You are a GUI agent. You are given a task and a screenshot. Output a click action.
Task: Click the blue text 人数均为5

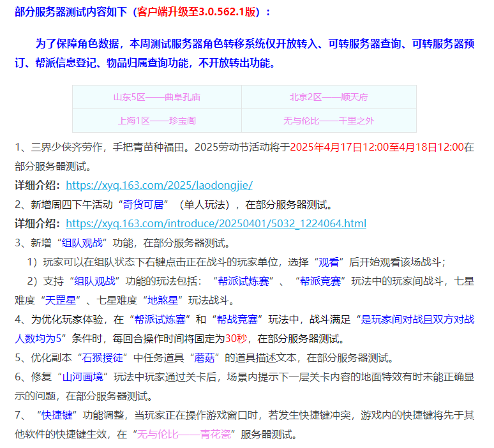click(x=38, y=339)
